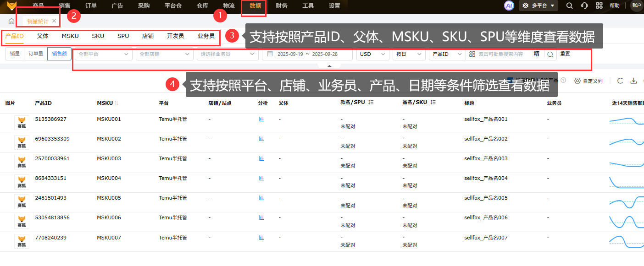Select the 销量 metric toggle
The height and width of the screenshot is (266, 644).
(x=15, y=54)
